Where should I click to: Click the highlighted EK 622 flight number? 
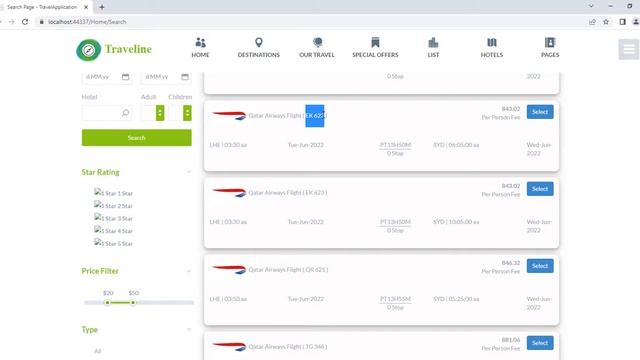[x=315, y=116]
